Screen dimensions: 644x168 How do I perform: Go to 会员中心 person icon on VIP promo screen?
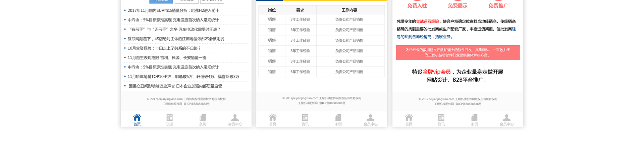pos(507,117)
